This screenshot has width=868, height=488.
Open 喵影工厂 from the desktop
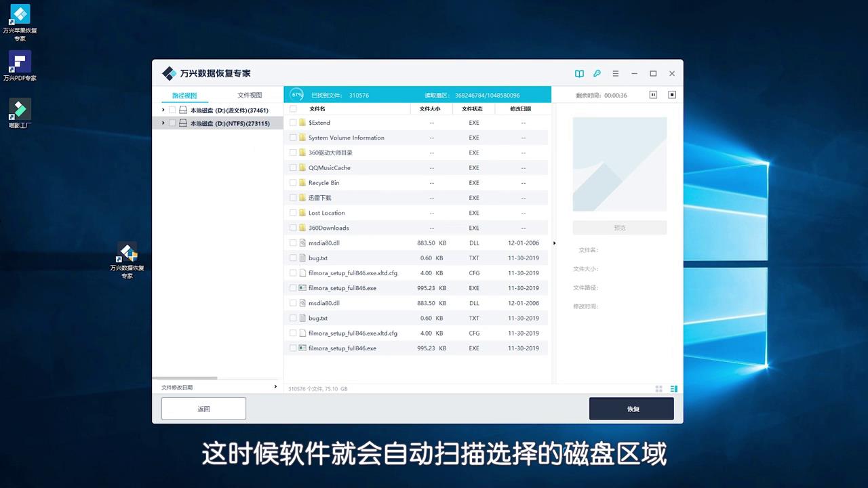(x=19, y=110)
